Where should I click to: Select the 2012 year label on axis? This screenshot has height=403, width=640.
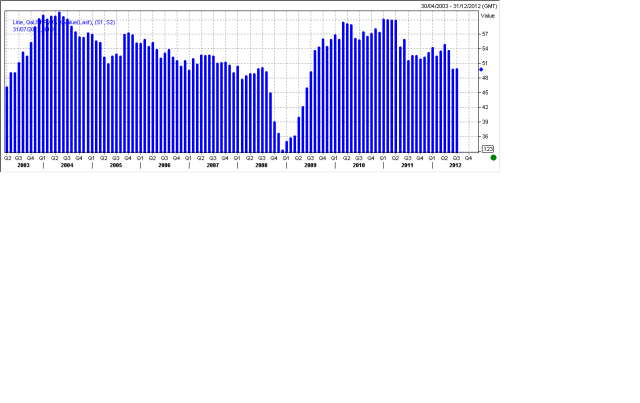pos(454,165)
